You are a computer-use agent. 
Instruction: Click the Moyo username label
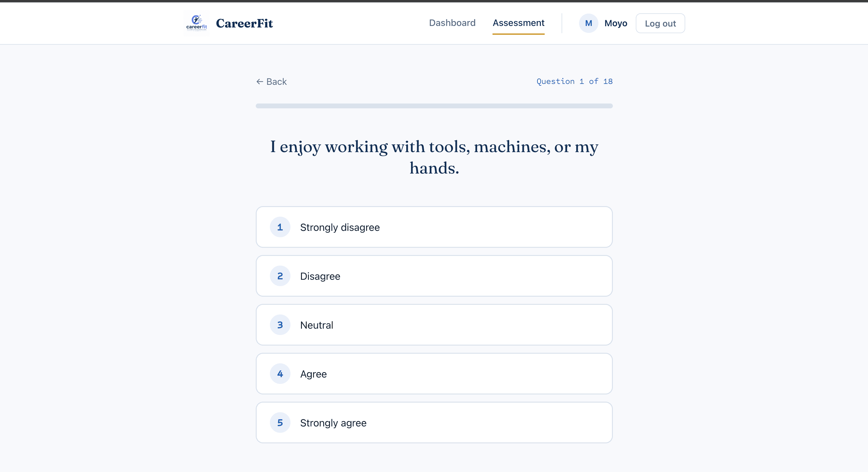[x=616, y=23]
